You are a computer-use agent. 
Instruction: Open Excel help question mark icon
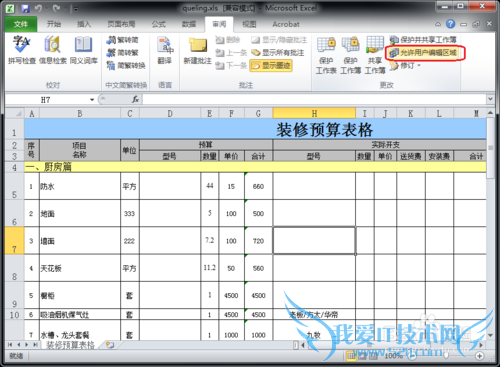click(450, 24)
